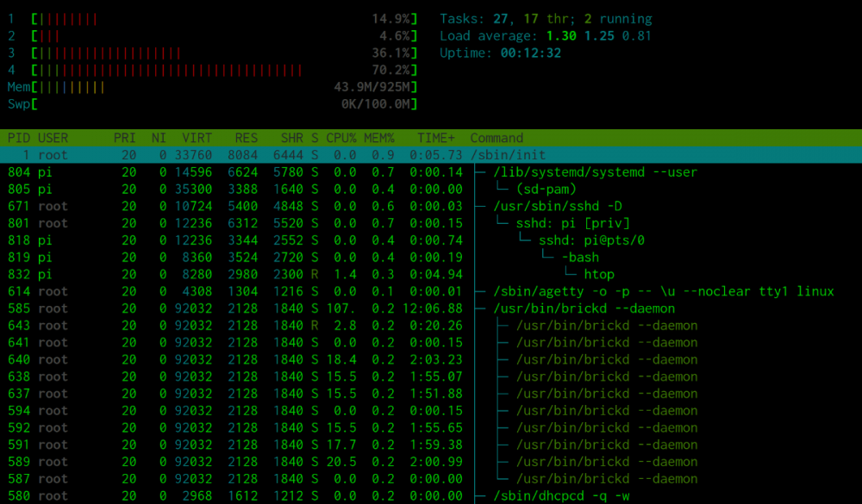Click the Command column header

click(497, 138)
